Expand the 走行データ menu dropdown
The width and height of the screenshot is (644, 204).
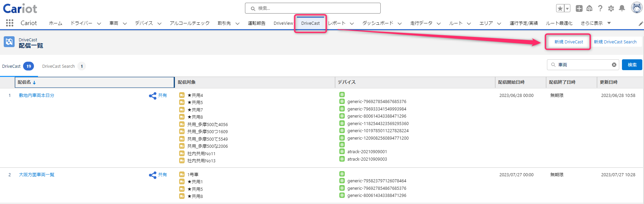pyautogui.click(x=439, y=23)
